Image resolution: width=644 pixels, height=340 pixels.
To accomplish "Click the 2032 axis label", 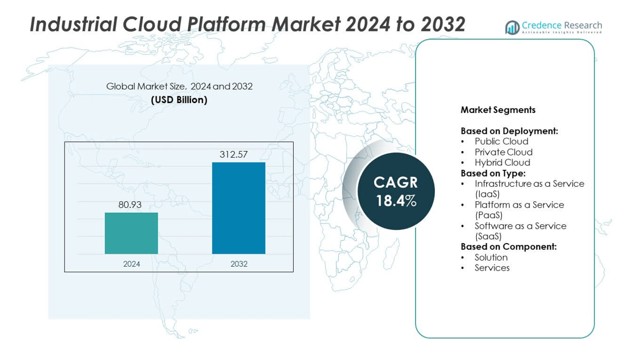I will tap(238, 264).
